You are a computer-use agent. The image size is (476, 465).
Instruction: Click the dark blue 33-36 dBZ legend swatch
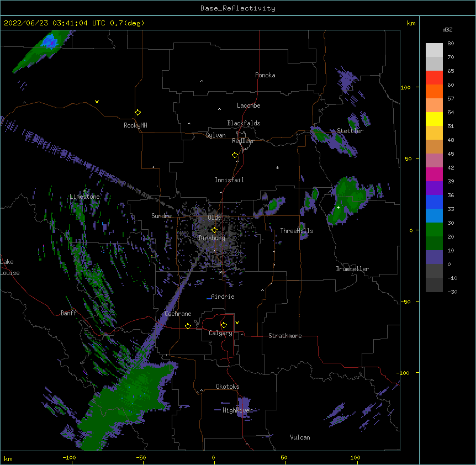tap(434, 202)
